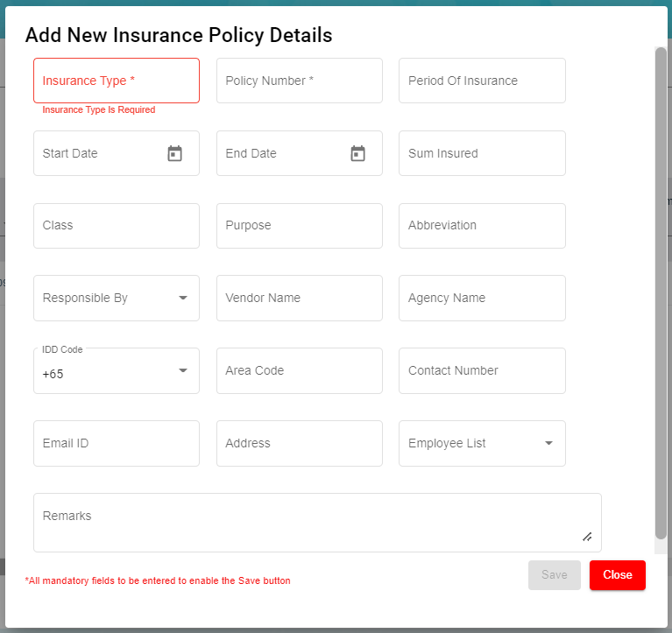Click the red Close button
Screen dimensions: 672x633
(x=617, y=575)
